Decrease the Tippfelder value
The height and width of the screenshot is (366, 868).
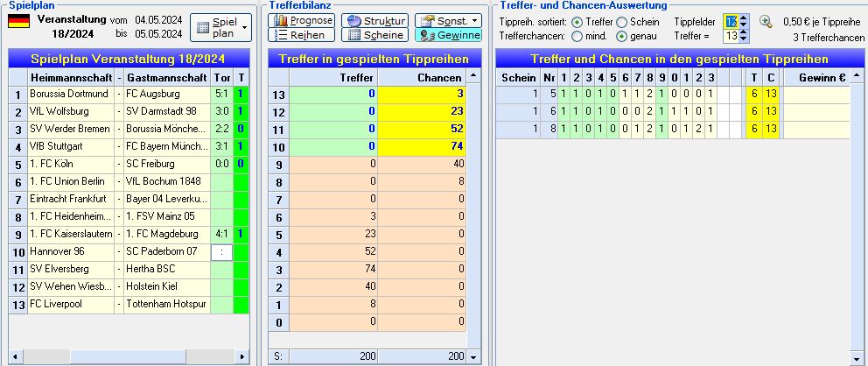coord(744,25)
